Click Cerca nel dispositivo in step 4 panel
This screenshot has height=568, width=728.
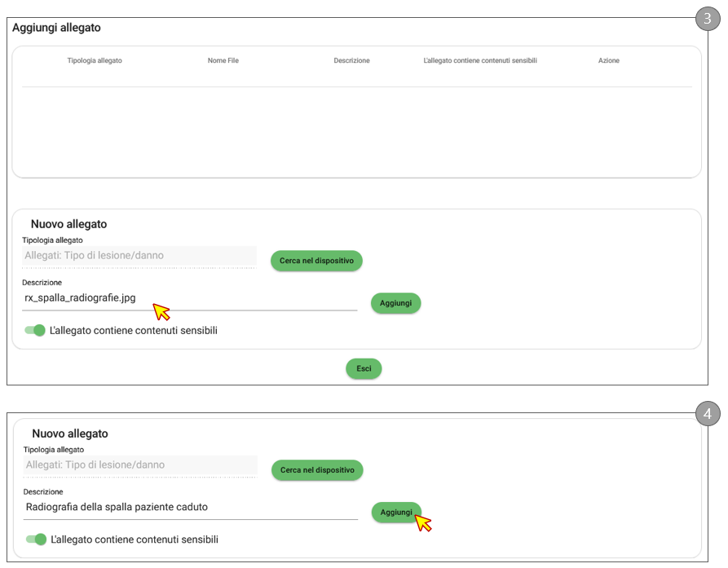click(x=317, y=470)
